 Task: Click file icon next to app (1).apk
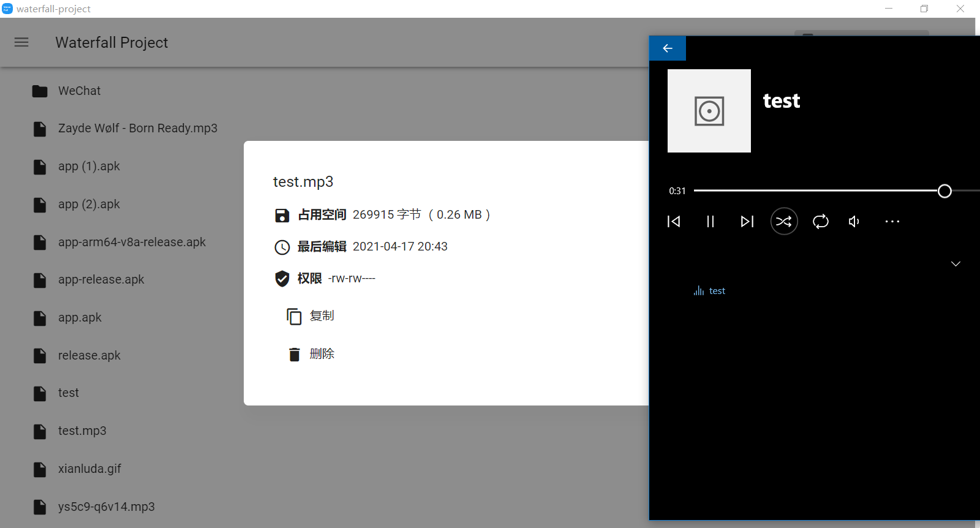pyautogui.click(x=40, y=167)
